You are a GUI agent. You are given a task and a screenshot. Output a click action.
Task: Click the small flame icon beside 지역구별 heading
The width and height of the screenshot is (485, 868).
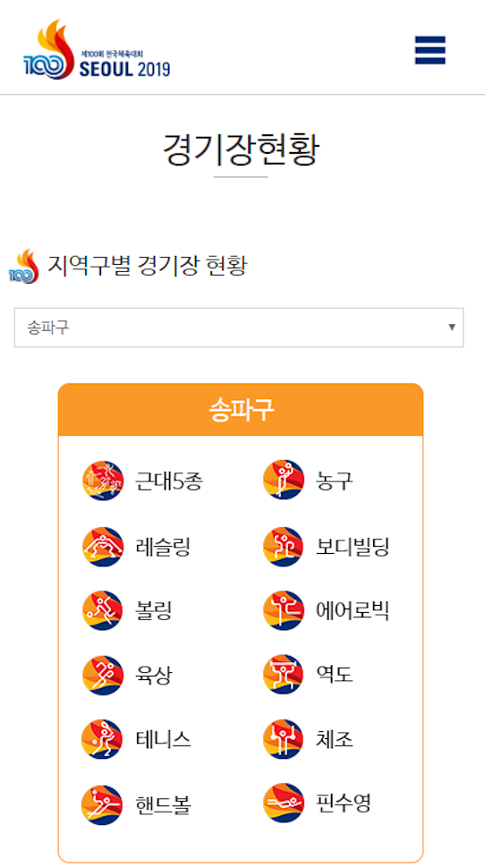pyautogui.click(x=24, y=267)
